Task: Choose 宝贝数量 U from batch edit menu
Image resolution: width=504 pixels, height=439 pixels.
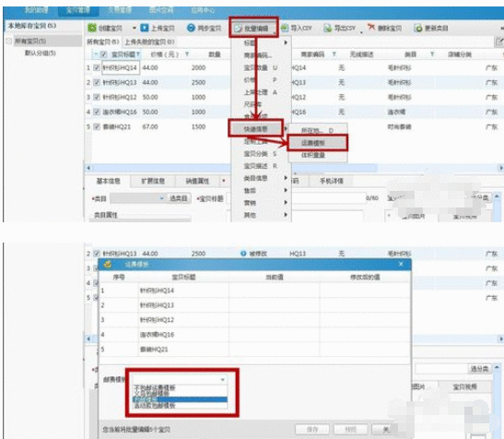Action: [x=261, y=67]
